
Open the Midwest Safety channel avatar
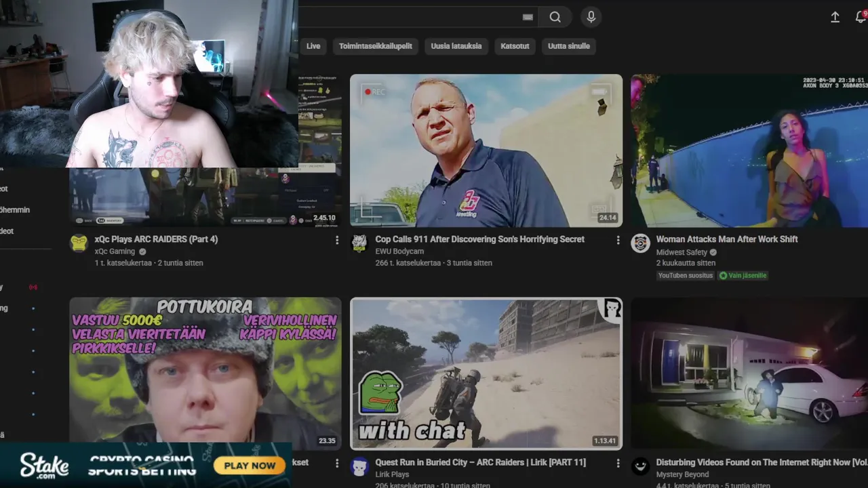click(x=641, y=243)
